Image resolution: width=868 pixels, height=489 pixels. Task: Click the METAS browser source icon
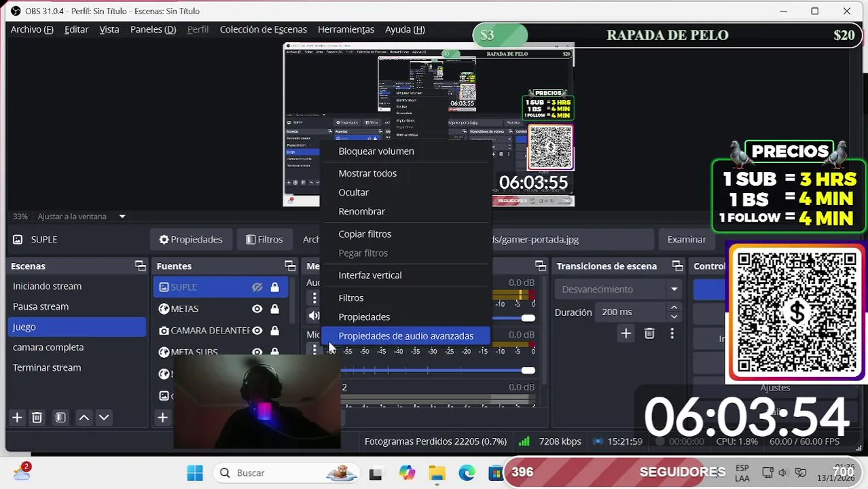(164, 309)
